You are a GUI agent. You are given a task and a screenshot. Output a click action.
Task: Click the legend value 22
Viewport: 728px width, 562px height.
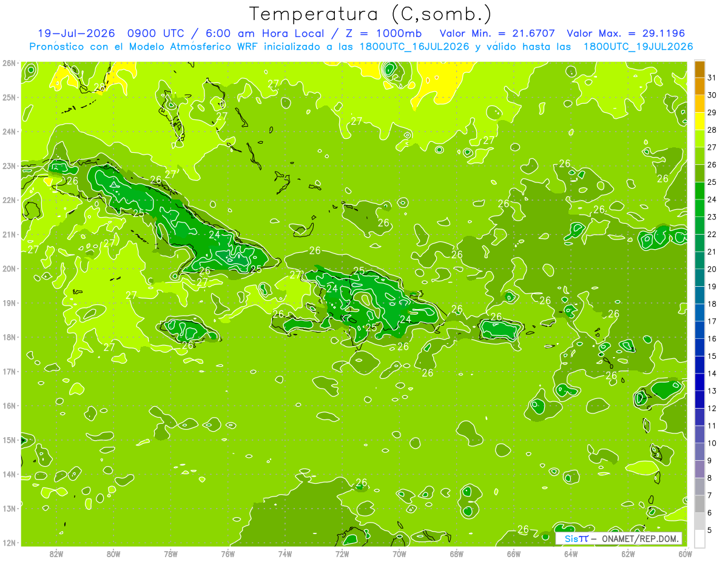(x=712, y=234)
